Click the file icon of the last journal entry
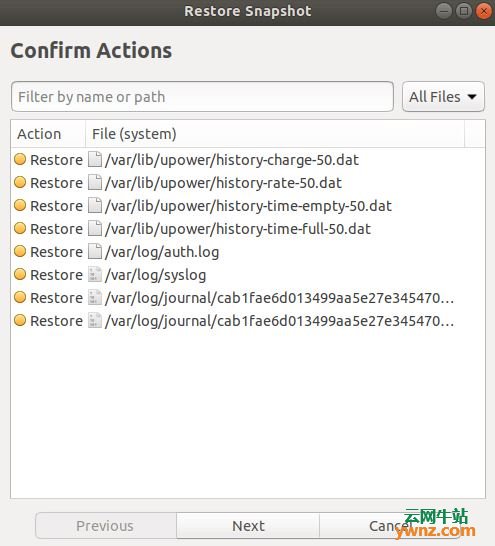This screenshot has height=546, width=495. (x=95, y=321)
